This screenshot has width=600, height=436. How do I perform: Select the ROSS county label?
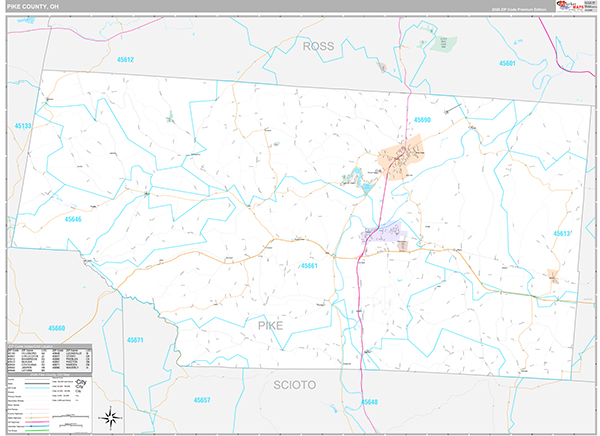[318, 46]
